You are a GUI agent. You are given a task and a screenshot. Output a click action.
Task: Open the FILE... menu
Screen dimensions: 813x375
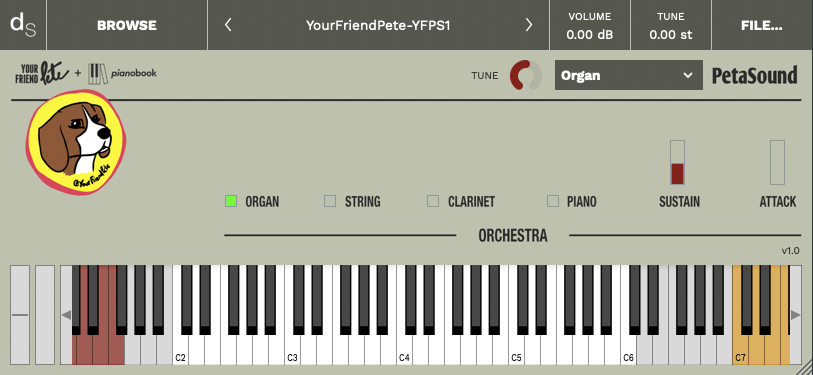coord(762,25)
